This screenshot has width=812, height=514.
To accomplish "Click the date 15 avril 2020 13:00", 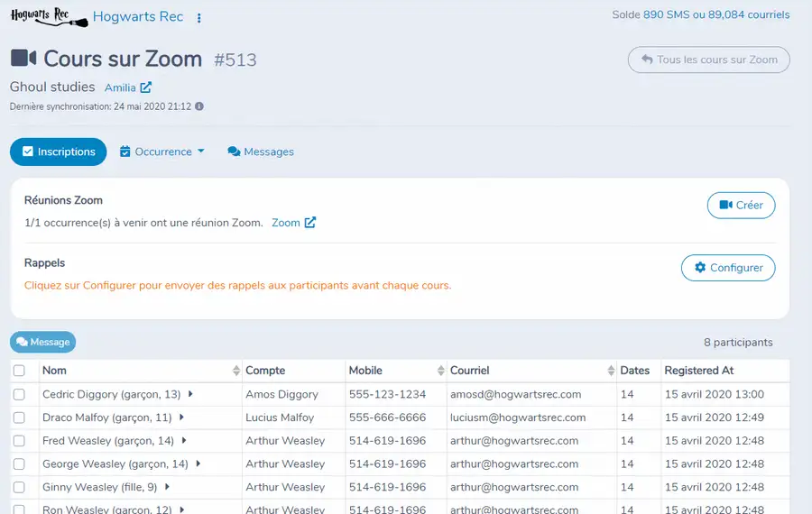I will [x=715, y=394].
